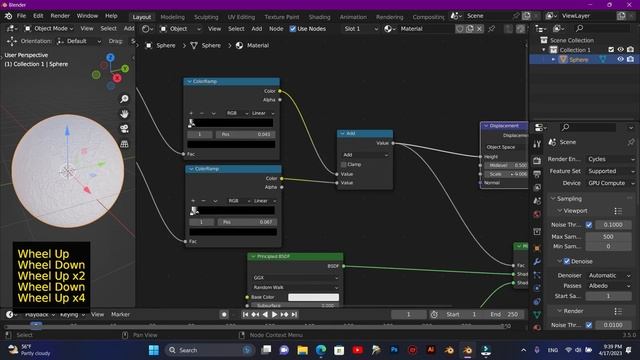This screenshot has width=640, height=360.
Task: Open the Add node operation dropdown
Action: pos(365,155)
